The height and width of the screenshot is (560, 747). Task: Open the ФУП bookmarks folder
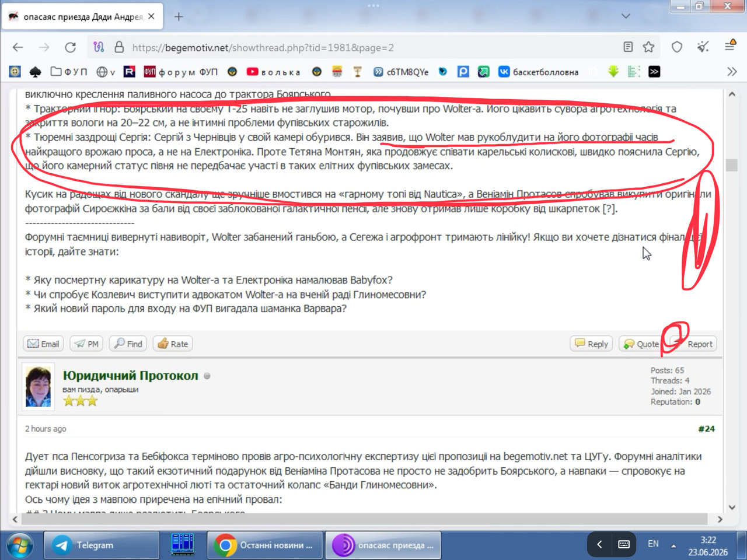pos(69,72)
